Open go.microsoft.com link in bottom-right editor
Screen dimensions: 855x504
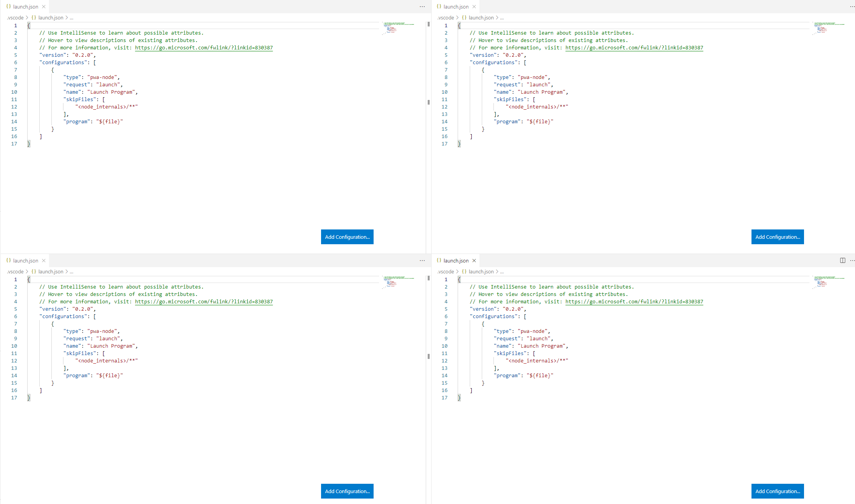(634, 302)
